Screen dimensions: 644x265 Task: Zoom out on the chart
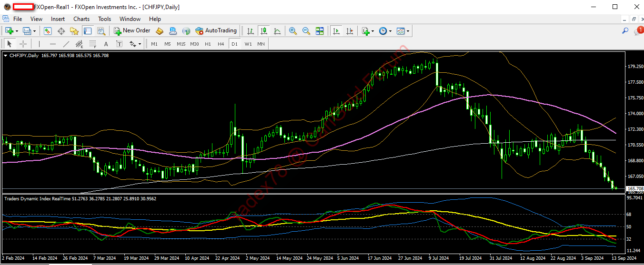click(x=306, y=31)
